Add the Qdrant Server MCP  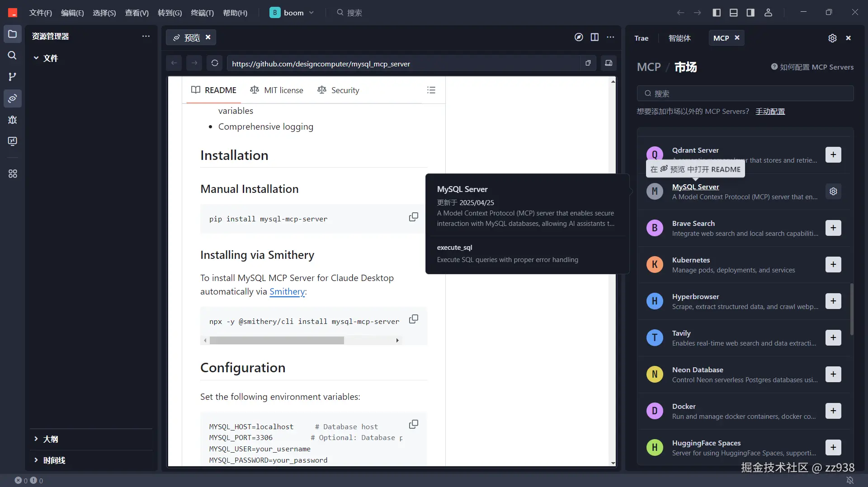click(833, 155)
